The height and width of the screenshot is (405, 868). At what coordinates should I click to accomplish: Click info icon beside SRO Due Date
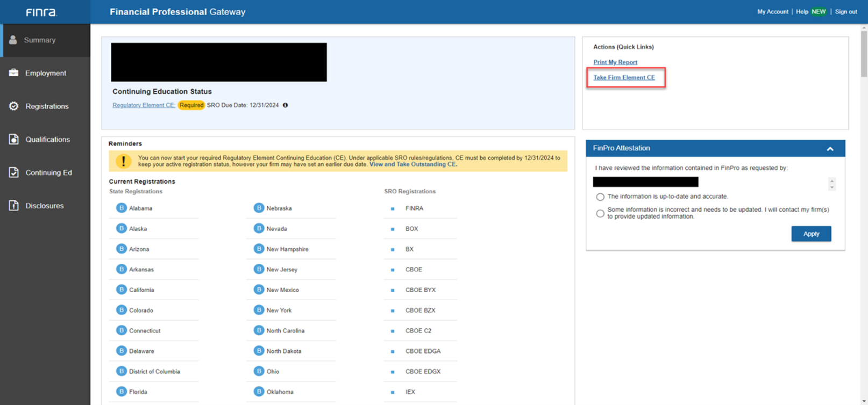tap(286, 105)
